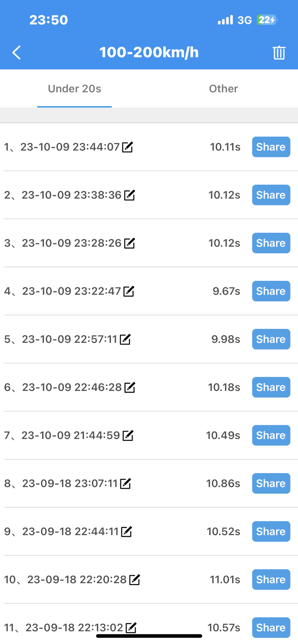This screenshot has height=644, width=298.
Task: Tap the battery indicator in status bar
Action: click(267, 20)
